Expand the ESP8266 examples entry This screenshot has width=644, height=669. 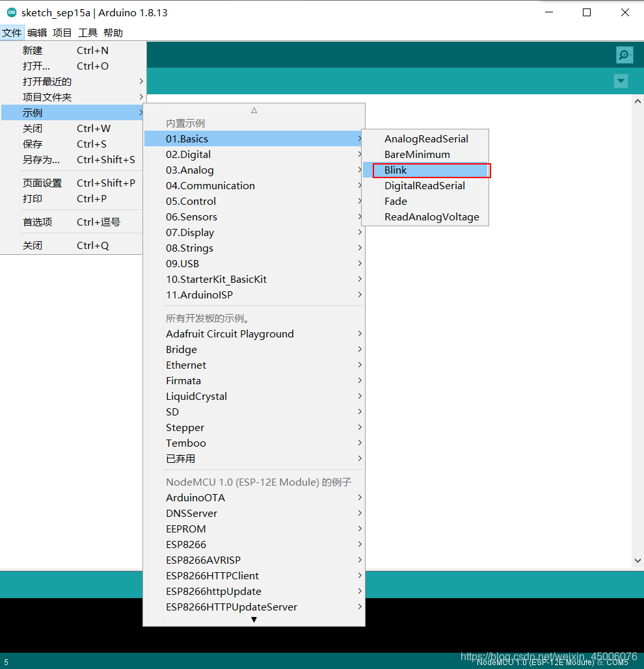tap(254, 544)
